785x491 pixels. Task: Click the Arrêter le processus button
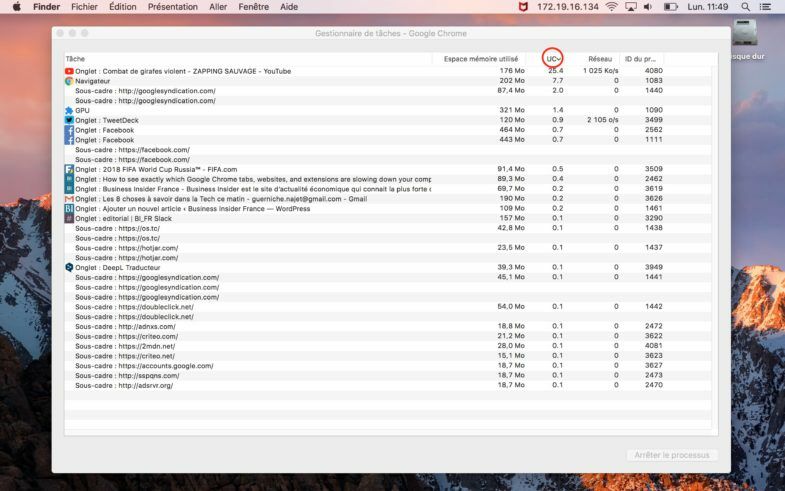[x=672, y=455]
